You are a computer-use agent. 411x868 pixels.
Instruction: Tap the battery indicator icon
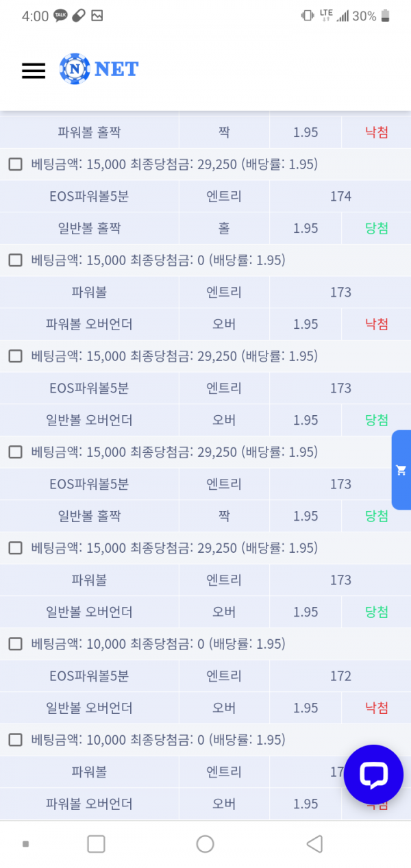386,16
